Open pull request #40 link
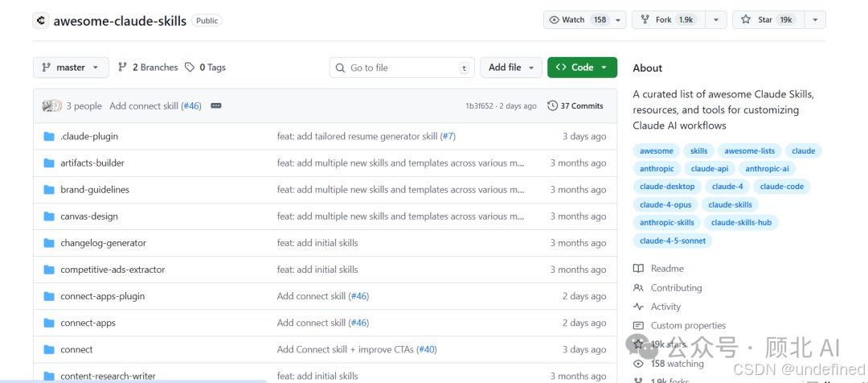 (427, 349)
